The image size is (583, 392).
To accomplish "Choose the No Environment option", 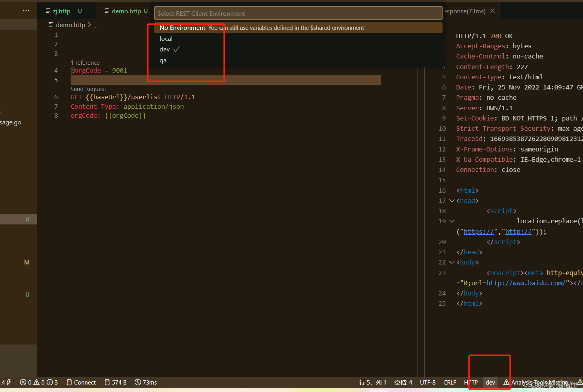I will (298, 27).
